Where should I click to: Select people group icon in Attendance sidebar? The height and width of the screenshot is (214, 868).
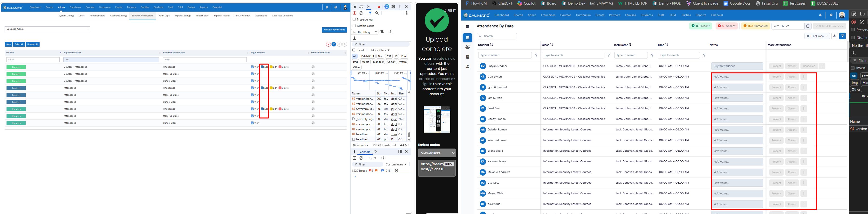point(467,47)
